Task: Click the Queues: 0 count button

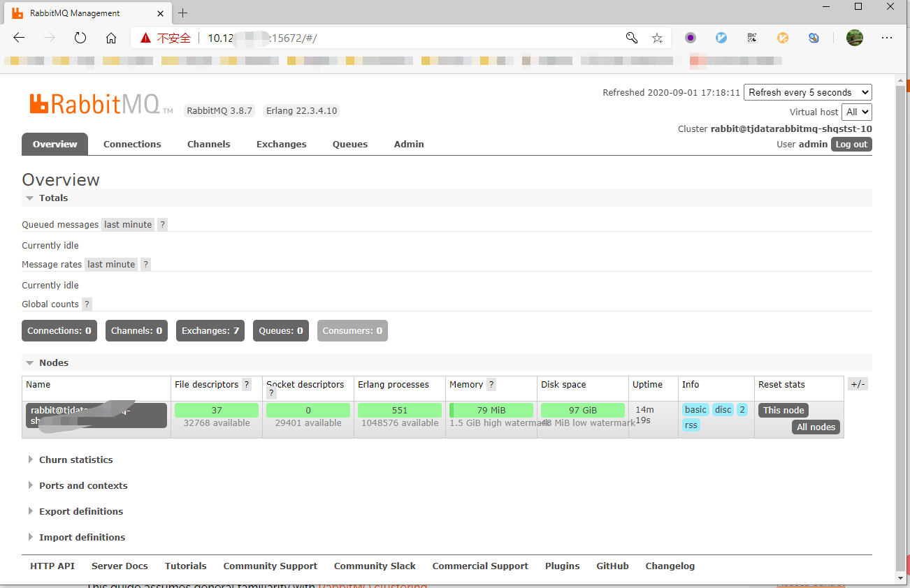Action: [x=281, y=330]
